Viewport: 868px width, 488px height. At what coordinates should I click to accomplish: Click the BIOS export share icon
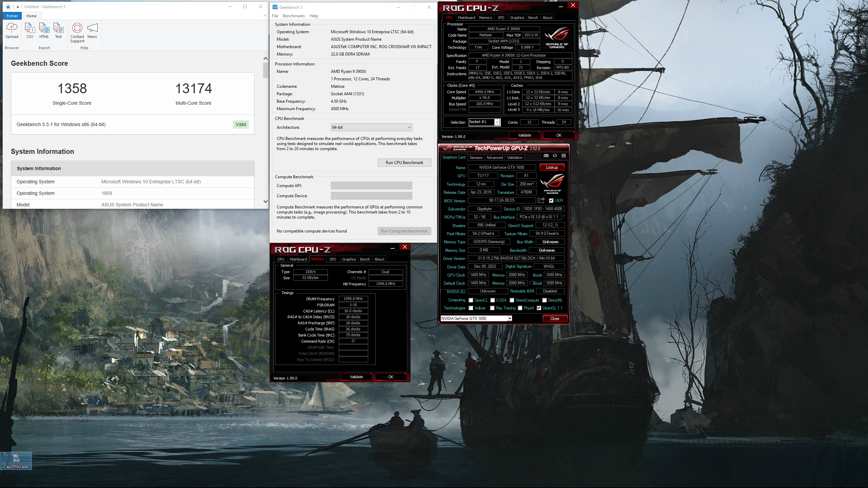[x=541, y=200]
